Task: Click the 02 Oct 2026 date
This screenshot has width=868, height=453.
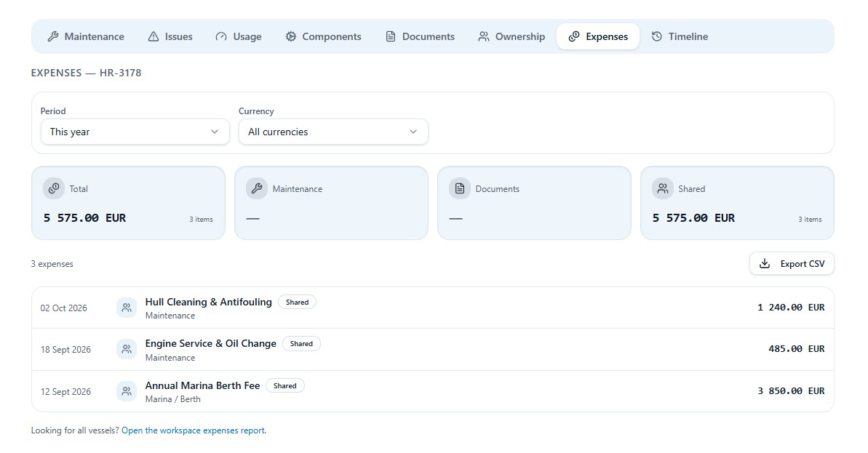Action: click(63, 308)
